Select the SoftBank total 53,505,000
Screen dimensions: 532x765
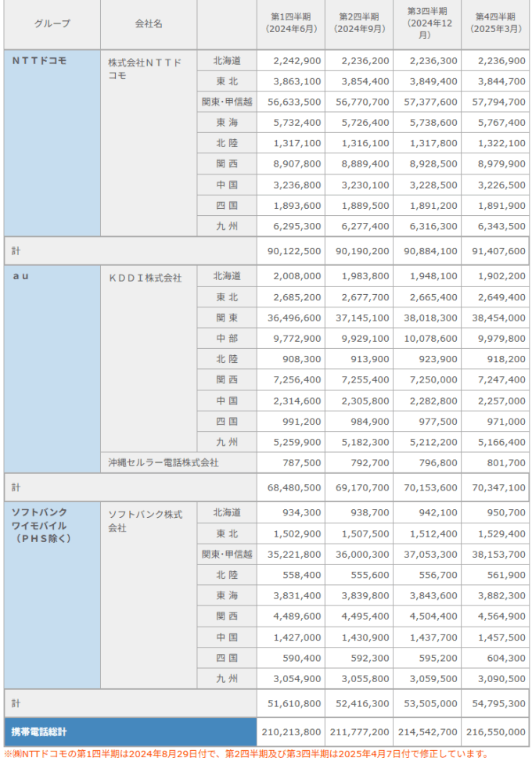tap(430, 703)
